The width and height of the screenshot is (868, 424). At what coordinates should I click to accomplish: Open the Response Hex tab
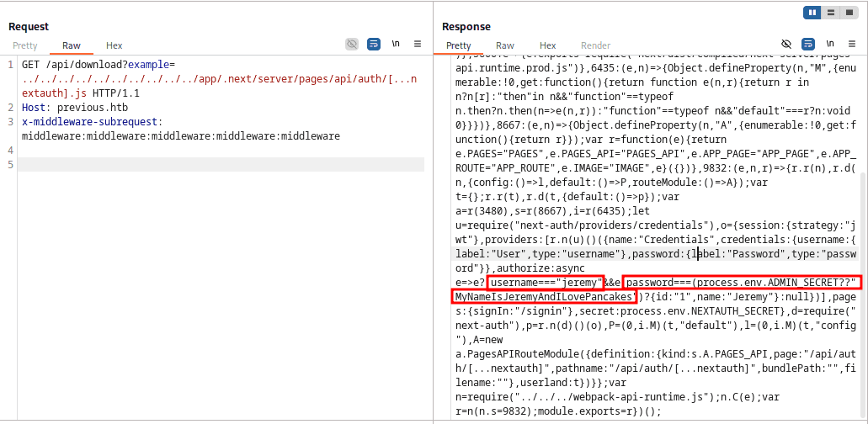pyautogui.click(x=548, y=45)
